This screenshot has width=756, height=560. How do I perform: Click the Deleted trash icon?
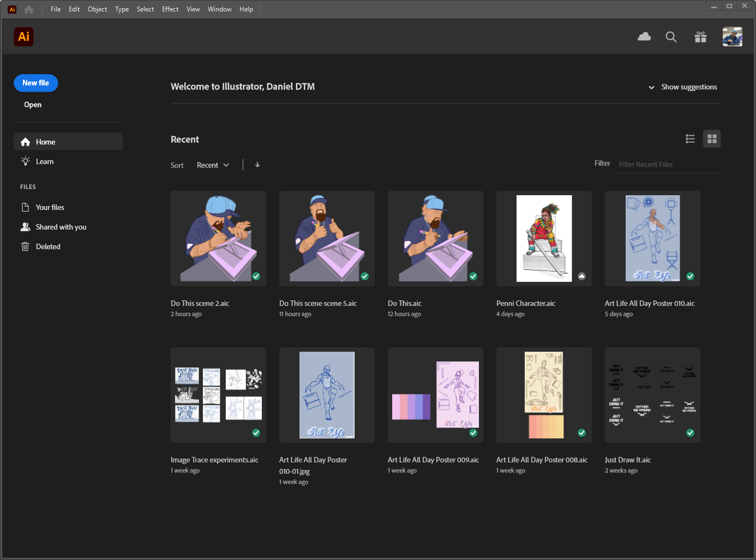tap(25, 246)
